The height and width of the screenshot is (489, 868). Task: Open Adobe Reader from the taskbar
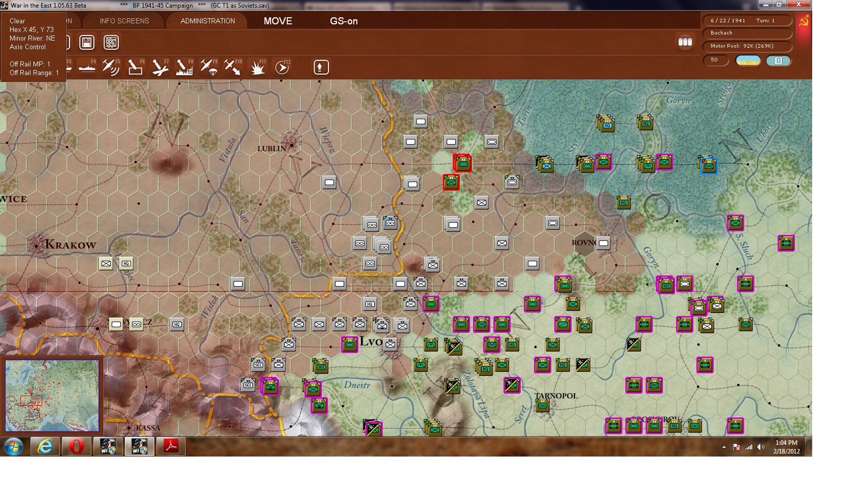point(171,446)
